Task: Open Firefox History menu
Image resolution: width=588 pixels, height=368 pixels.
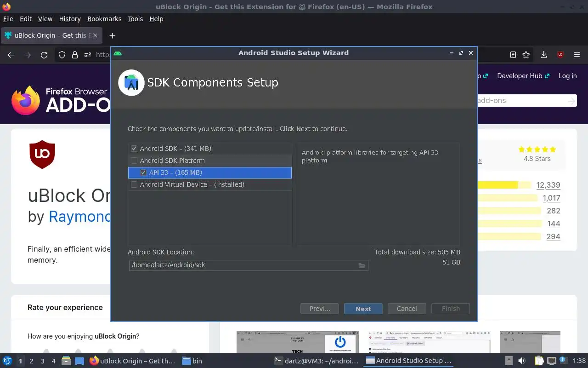Action: pos(70,19)
